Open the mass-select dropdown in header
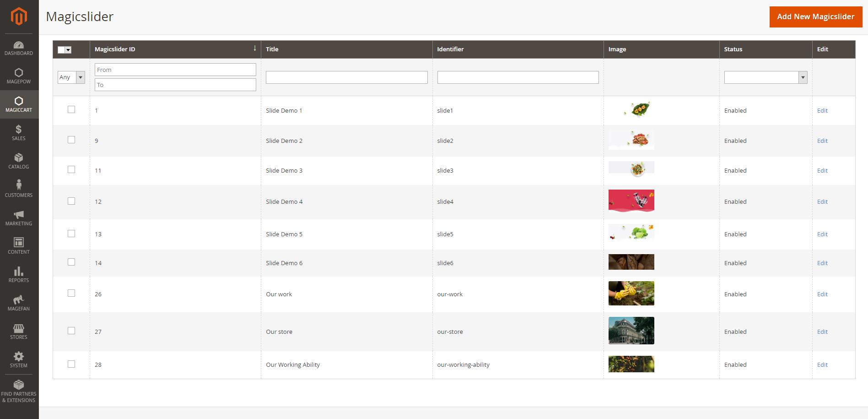868x419 pixels. 68,50
